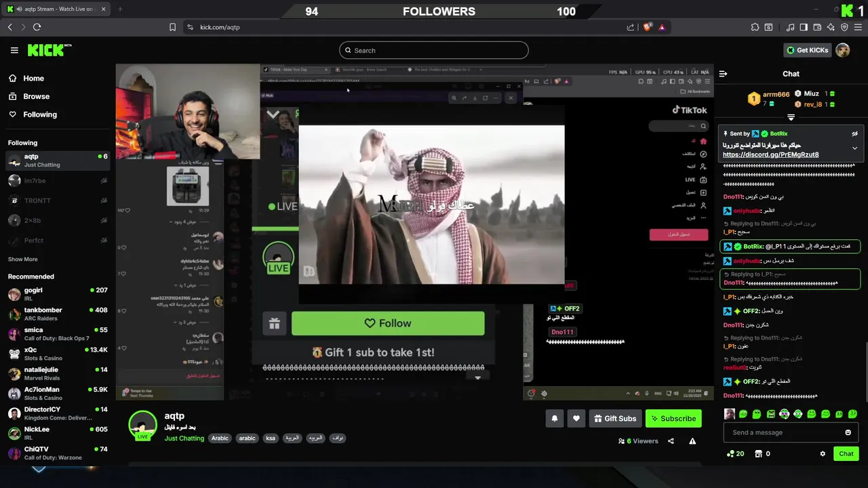Click the capitalized Arabic tag

point(220,438)
